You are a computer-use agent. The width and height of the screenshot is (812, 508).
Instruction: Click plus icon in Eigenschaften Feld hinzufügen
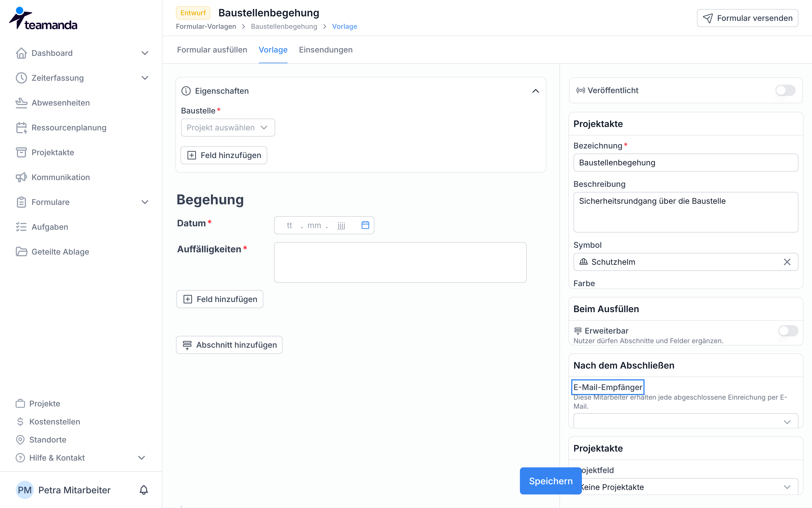[x=192, y=155]
